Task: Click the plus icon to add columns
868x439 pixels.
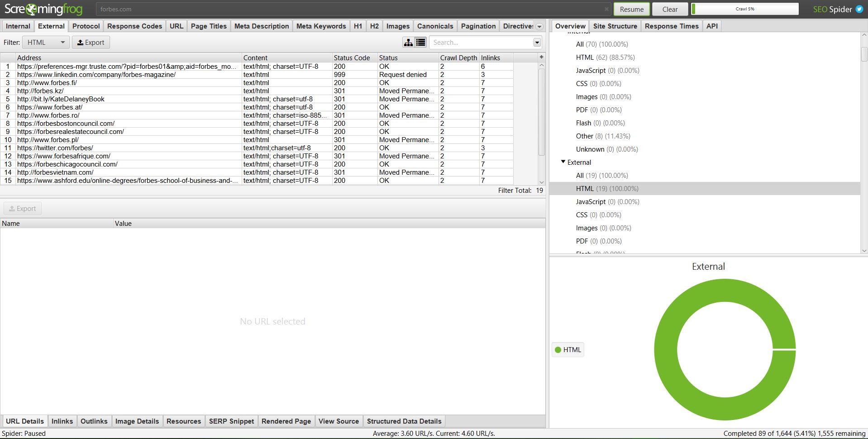Action: pyautogui.click(x=541, y=57)
